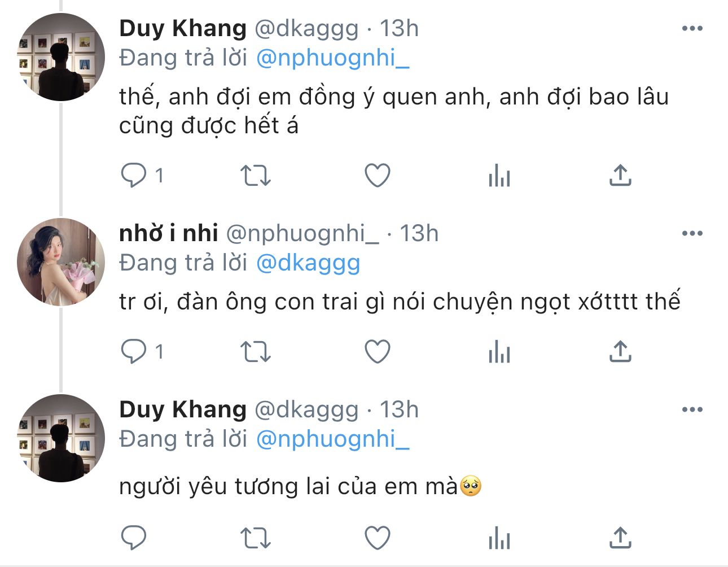Viewport: 728px width, 567px height.
Task: Like the tweet about waiting for her
Action: pyautogui.click(x=378, y=176)
